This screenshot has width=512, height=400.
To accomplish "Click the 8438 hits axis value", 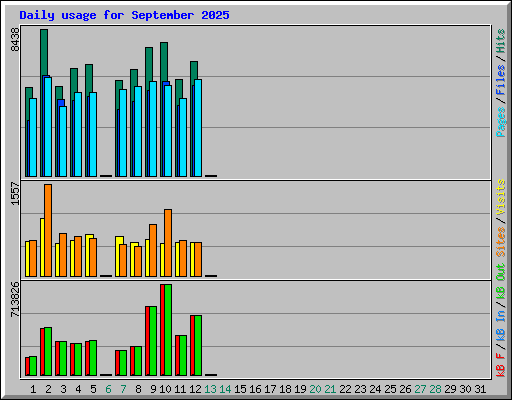I will (15, 40).
